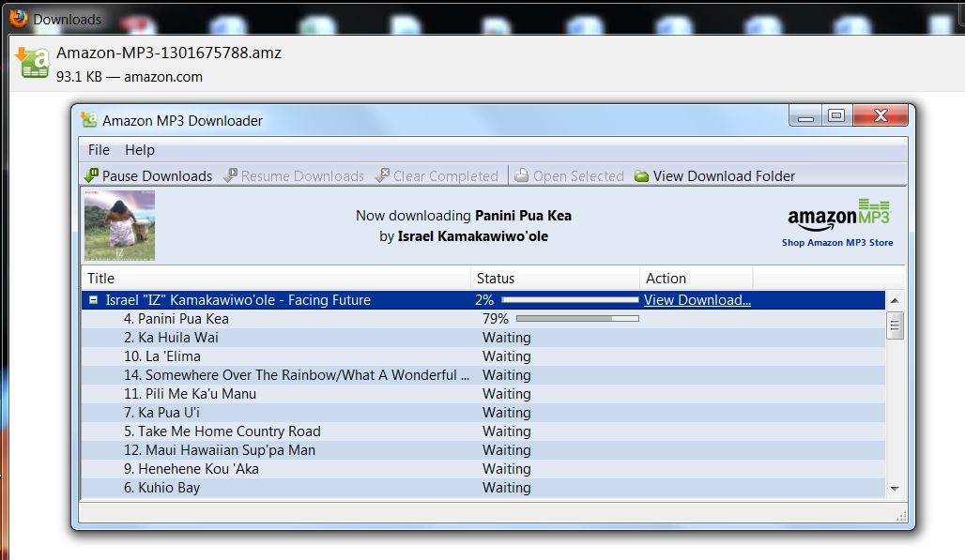
Task: Click the Pause Downloads toolbar button
Action: (x=148, y=175)
